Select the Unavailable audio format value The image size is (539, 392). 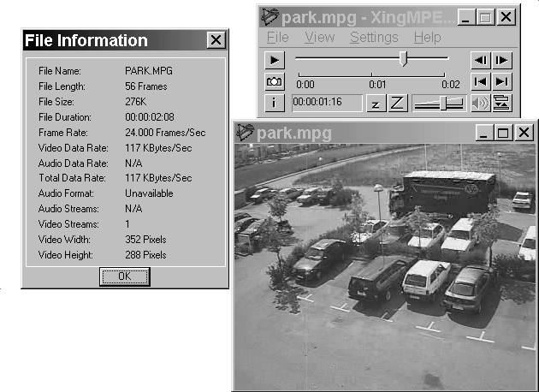pyautogui.click(x=149, y=193)
